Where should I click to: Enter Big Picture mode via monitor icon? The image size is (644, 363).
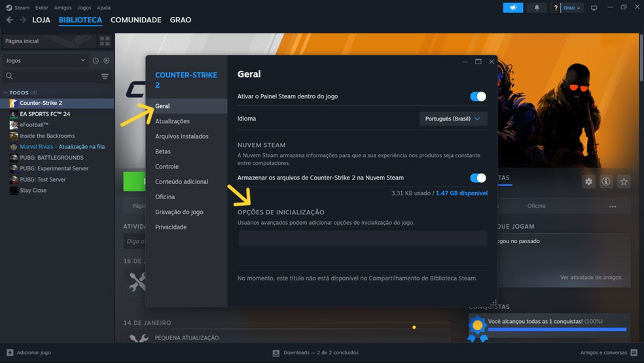tap(594, 8)
